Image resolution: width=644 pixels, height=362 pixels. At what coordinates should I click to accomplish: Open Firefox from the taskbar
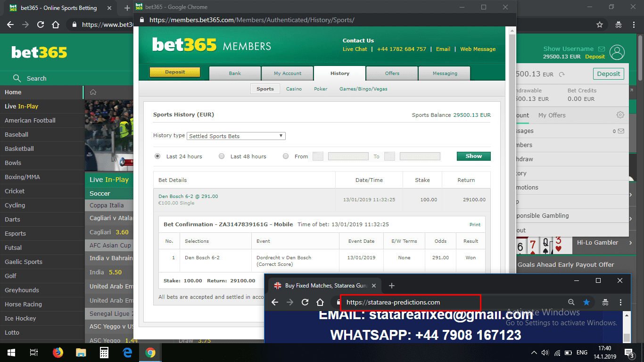(58, 353)
